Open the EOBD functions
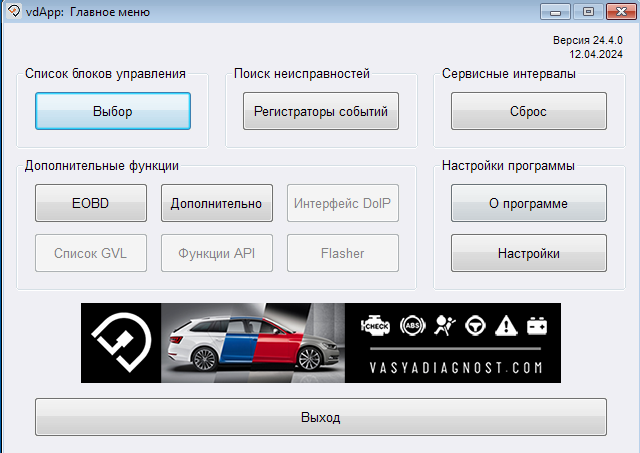 [91, 203]
